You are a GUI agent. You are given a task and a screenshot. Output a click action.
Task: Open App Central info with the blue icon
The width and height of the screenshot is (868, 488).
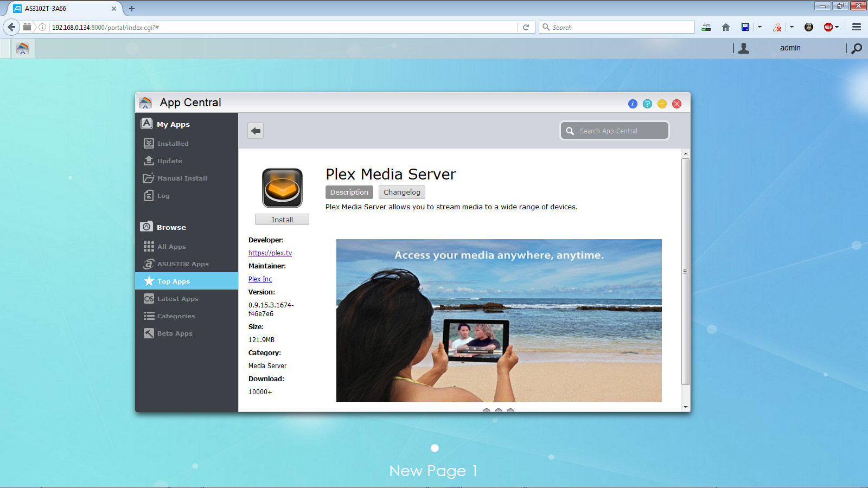click(633, 104)
